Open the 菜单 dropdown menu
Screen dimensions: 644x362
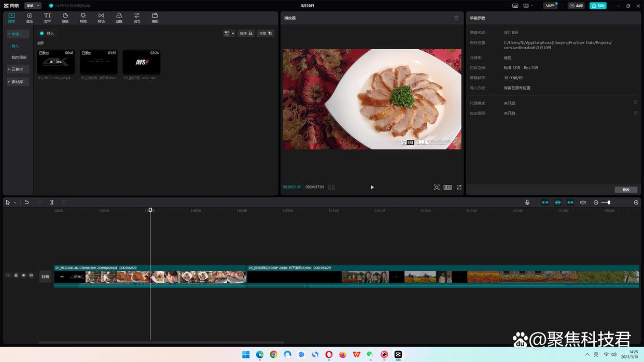(32, 6)
